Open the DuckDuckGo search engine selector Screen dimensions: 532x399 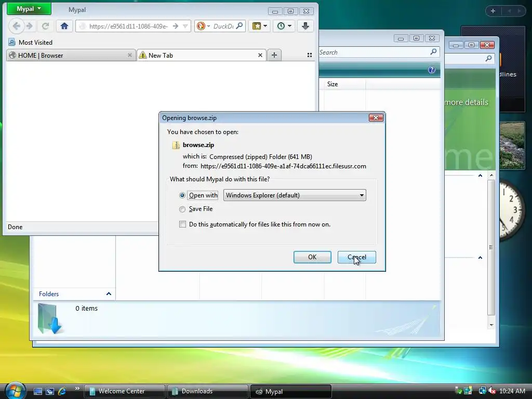coord(204,26)
